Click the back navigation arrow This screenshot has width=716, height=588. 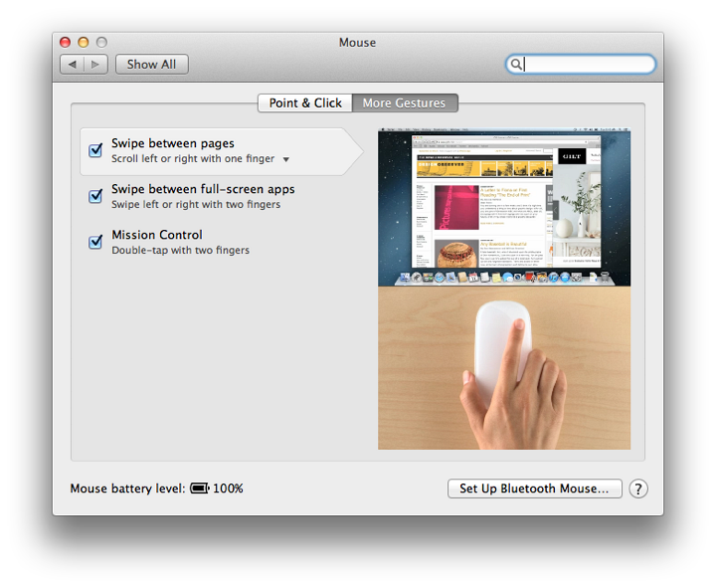(x=73, y=65)
